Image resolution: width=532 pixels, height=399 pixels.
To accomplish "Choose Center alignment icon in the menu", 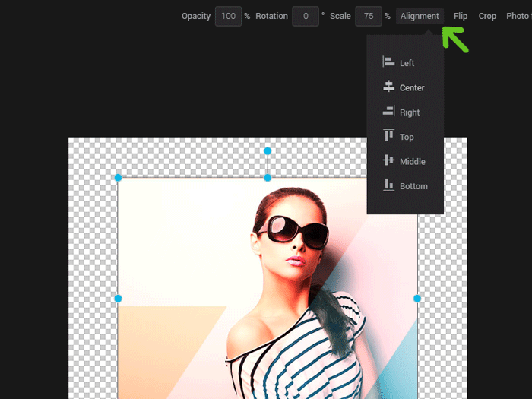I will click(388, 87).
